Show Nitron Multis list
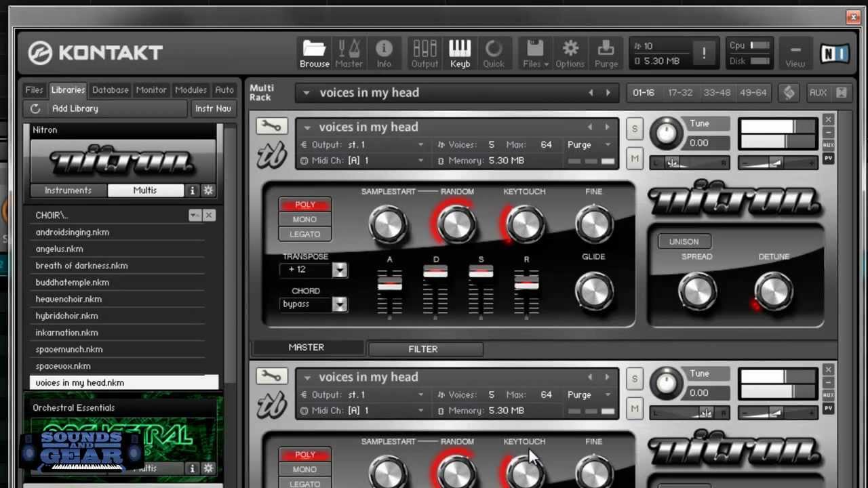 tap(145, 190)
